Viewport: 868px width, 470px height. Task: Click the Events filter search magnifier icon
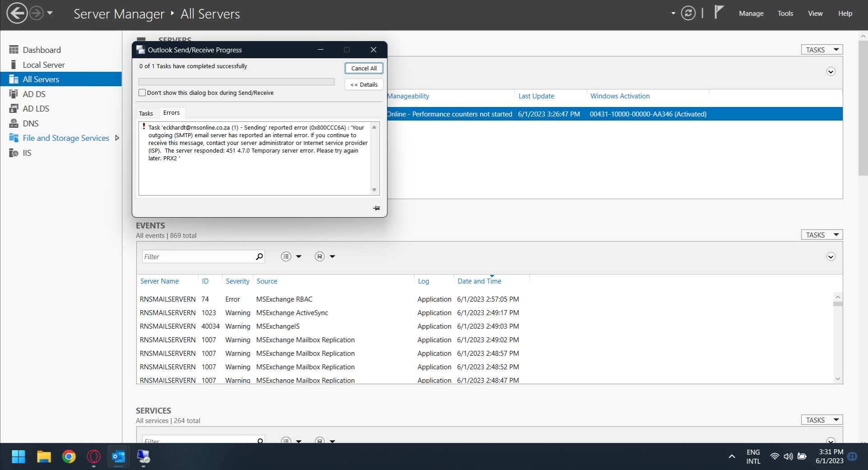(x=260, y=256)
